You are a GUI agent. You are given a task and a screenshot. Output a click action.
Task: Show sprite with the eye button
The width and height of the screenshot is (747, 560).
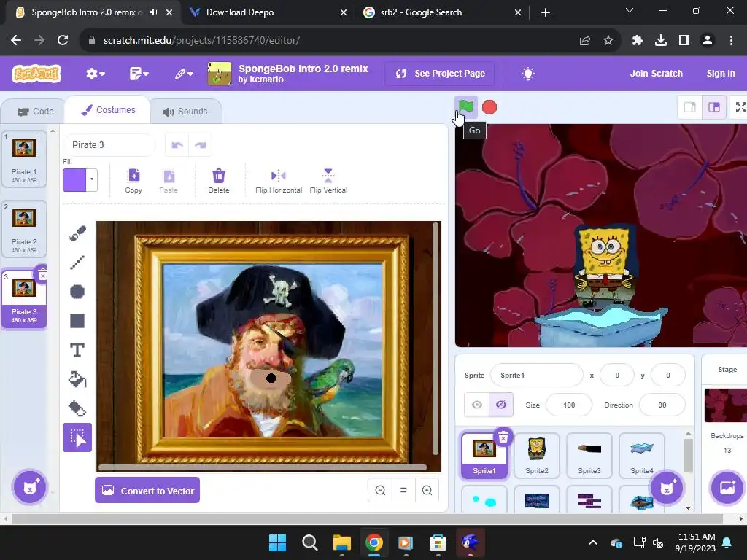tap(477, 405)
